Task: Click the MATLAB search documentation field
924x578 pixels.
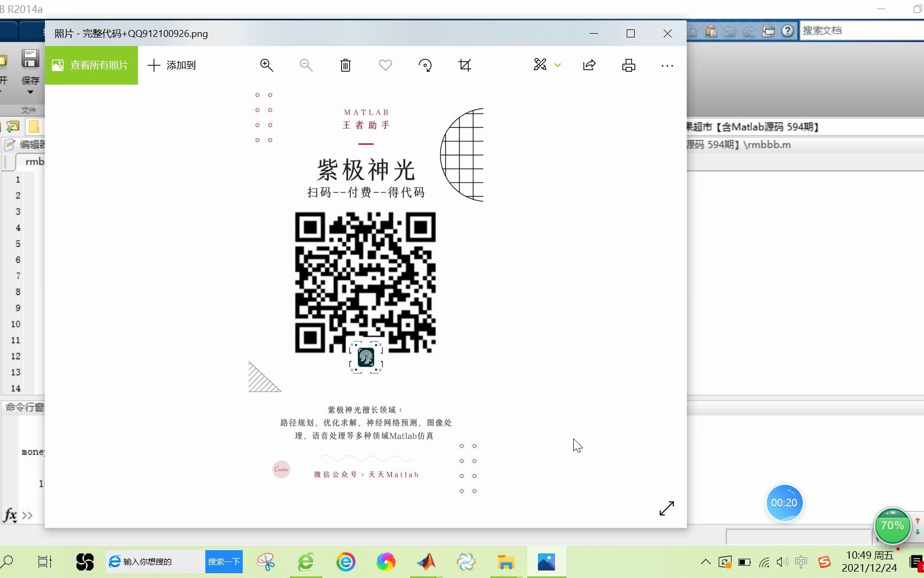Action: click(x=862, y=31)
